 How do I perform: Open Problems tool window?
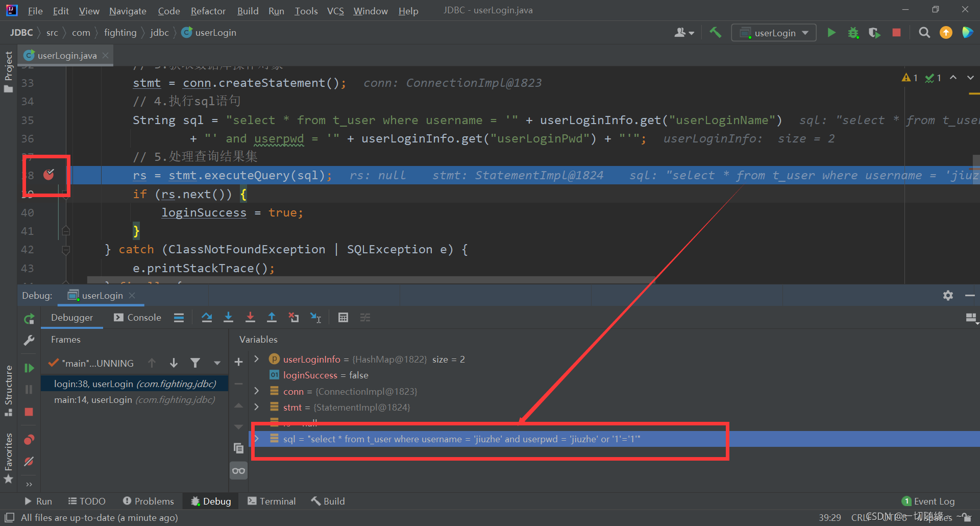tap(149, 501)
